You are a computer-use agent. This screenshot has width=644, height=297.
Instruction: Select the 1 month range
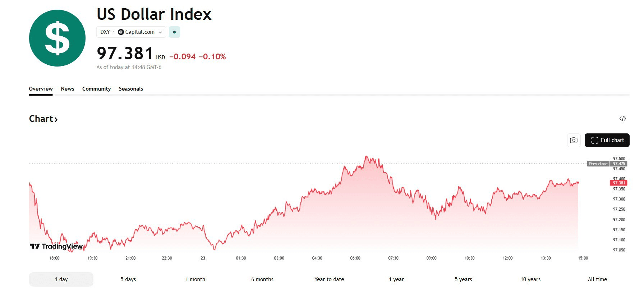(195, 279)
